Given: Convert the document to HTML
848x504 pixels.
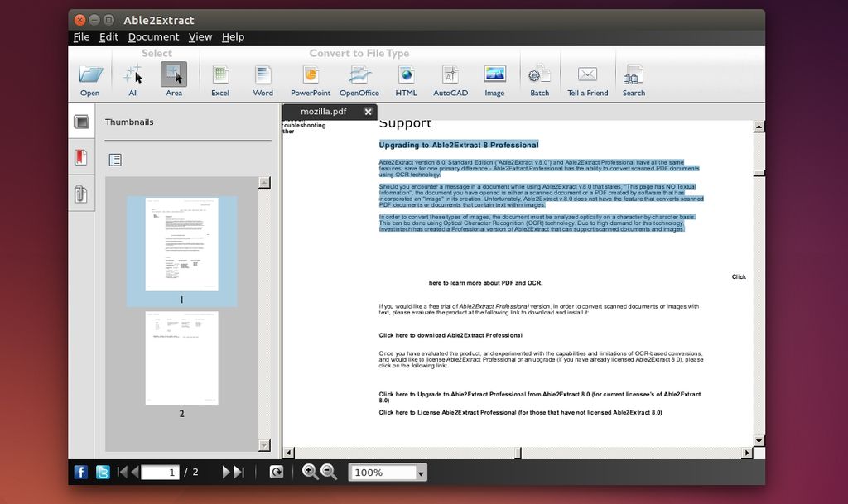Looking at the screenshot, I should click(x=406, y=76).
